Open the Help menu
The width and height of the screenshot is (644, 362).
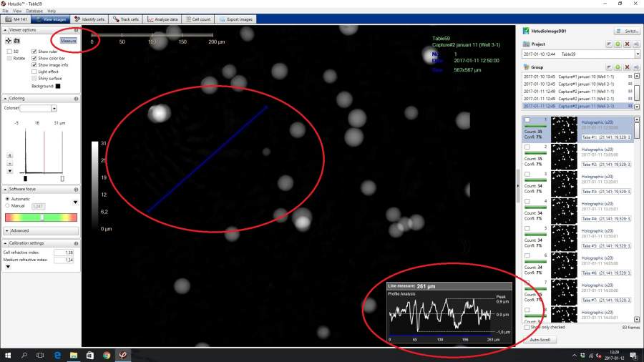click(52, 11)
